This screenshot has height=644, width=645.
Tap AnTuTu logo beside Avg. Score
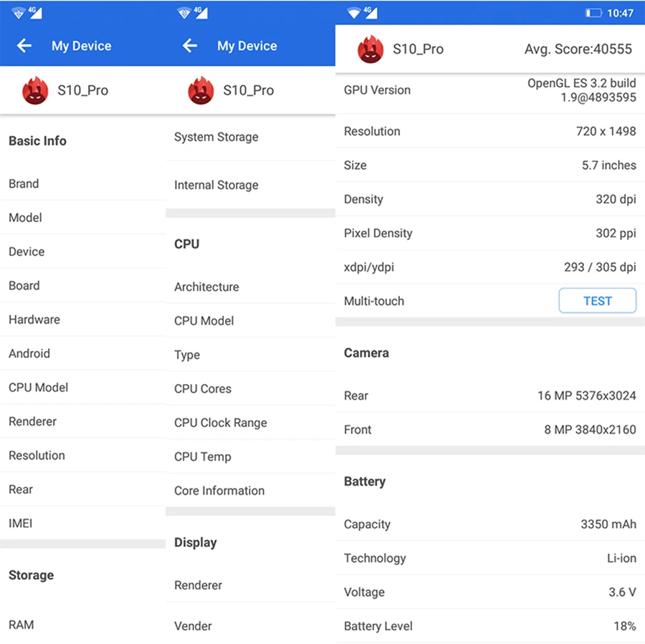[x=371, y=49]
